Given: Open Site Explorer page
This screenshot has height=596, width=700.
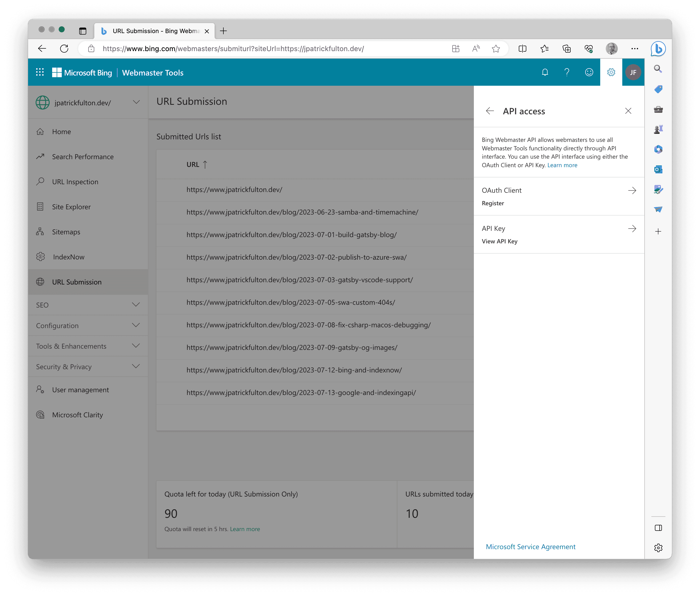Looking at the screenshot, I should (88, 207).
